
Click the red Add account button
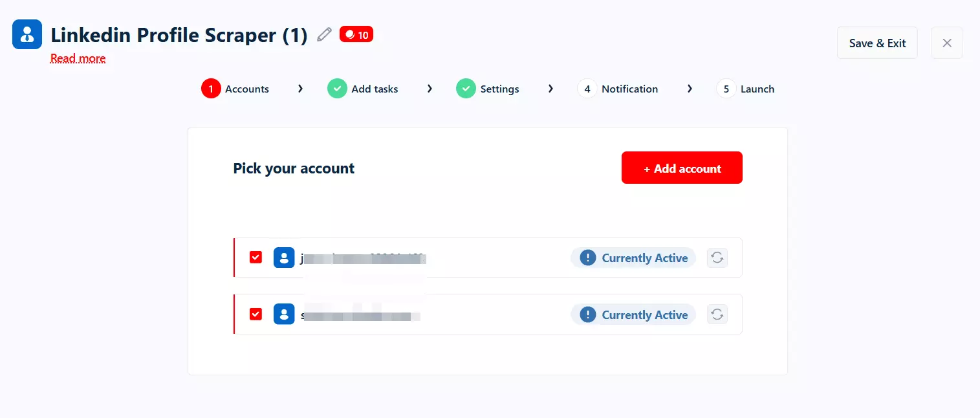tap(682, 168)
